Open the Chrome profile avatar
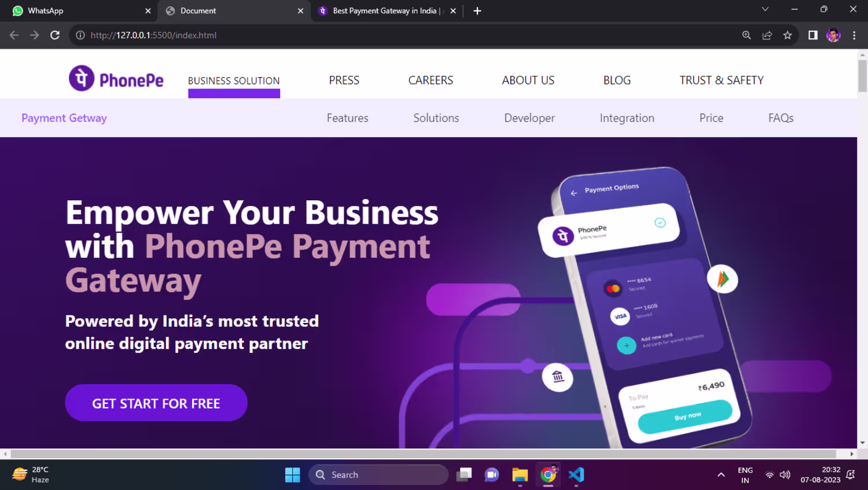 833,35
